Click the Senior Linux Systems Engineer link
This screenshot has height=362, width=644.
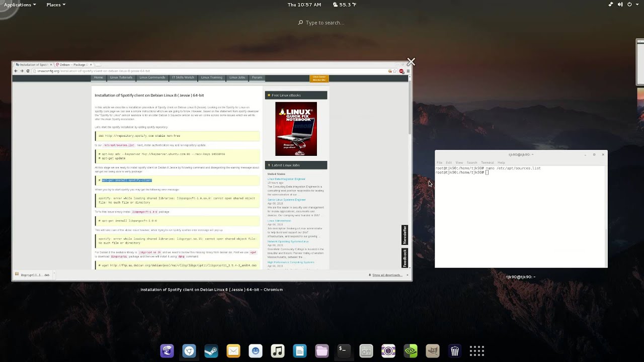(x=287, y=200)
